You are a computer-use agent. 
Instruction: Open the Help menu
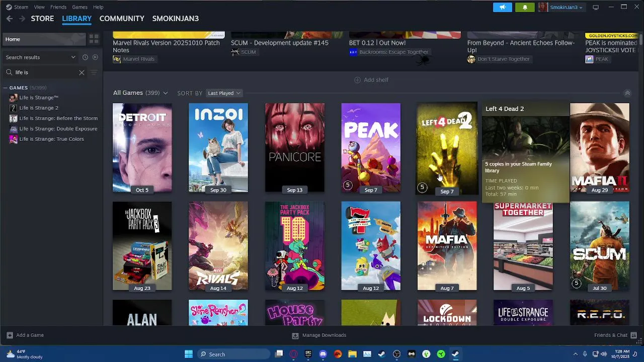98,7
